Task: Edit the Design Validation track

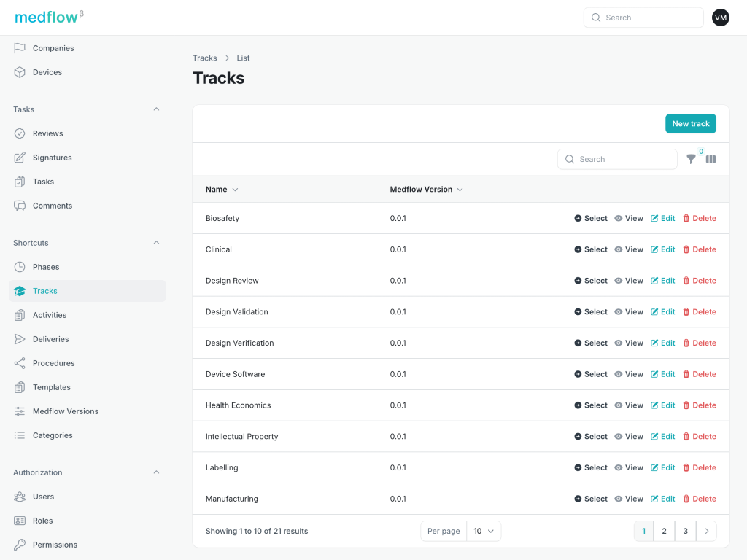Action: pos(662,312)
